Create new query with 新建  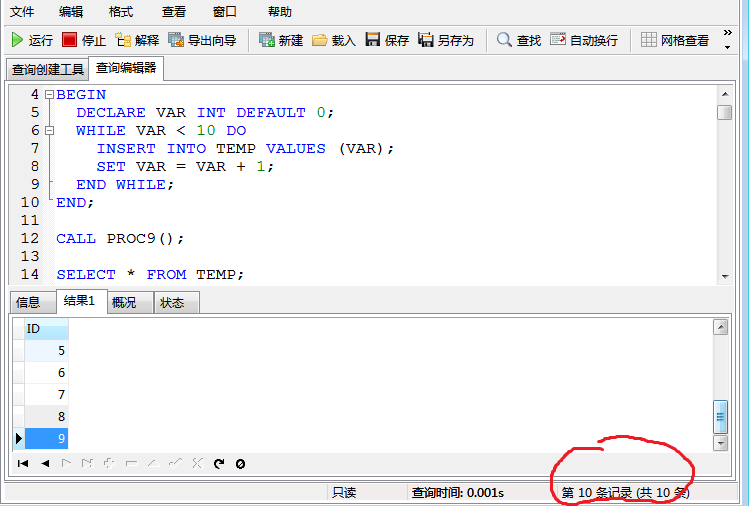click(281, 40)
